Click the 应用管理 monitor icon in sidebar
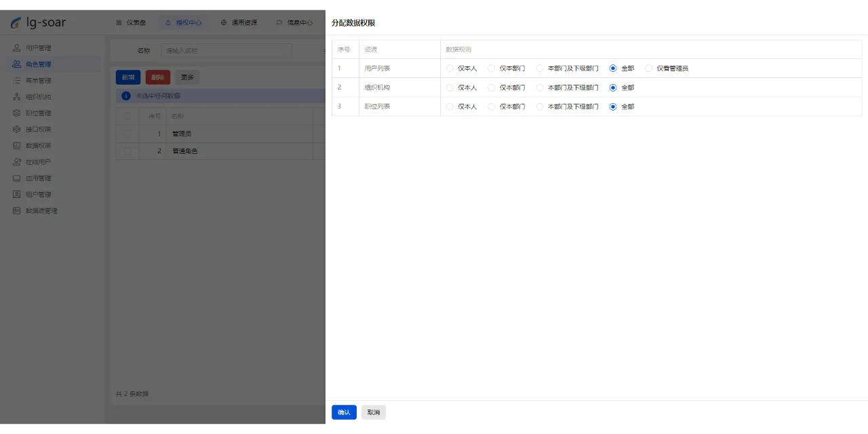Image resolution: width=868 pixels, height=434 pixels. [x=17, y=178]
